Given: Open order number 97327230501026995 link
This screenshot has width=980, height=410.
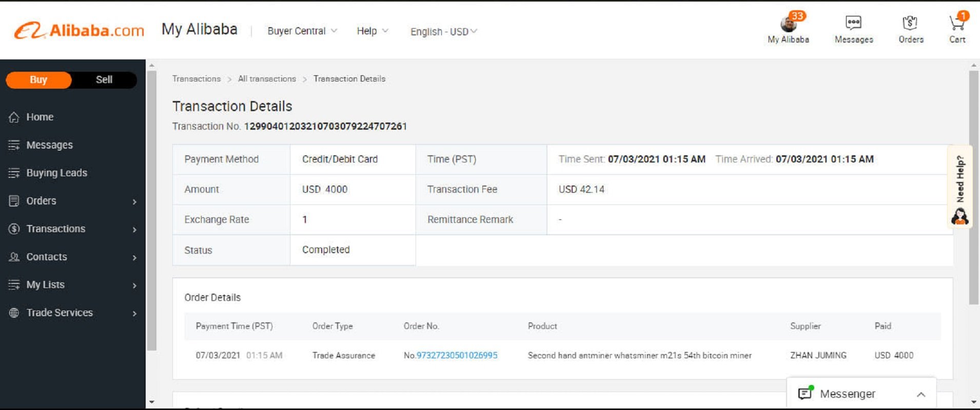Looking at the screenshot, I should (457, 355).
